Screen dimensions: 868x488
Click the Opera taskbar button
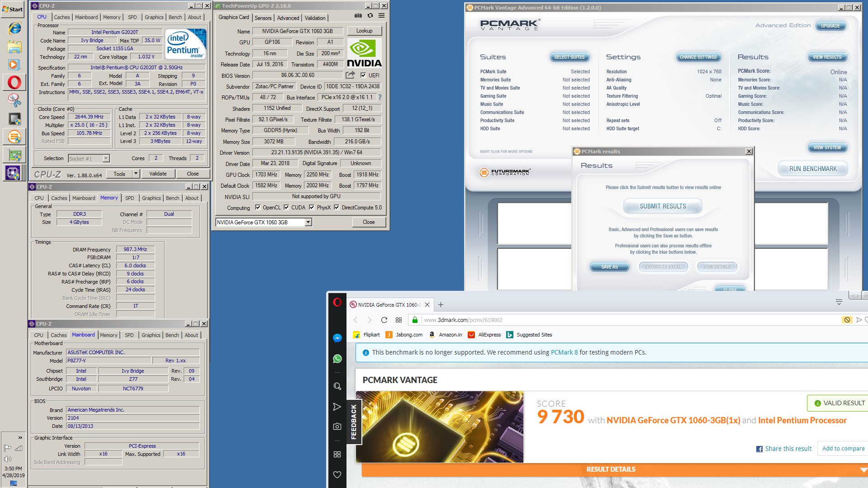14,82
